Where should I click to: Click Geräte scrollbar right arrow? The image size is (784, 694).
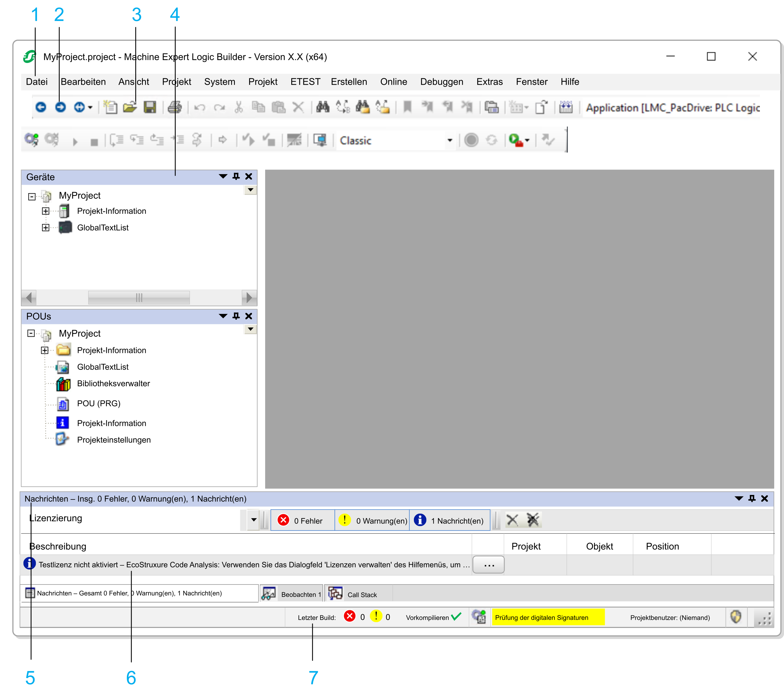(x=249, y=298)
